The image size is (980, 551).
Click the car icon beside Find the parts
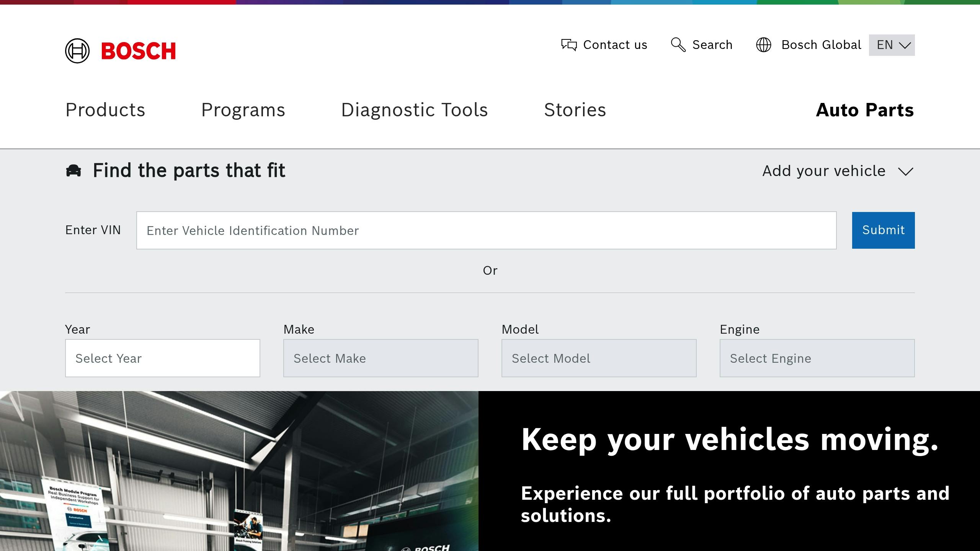[x=73, y=170]
